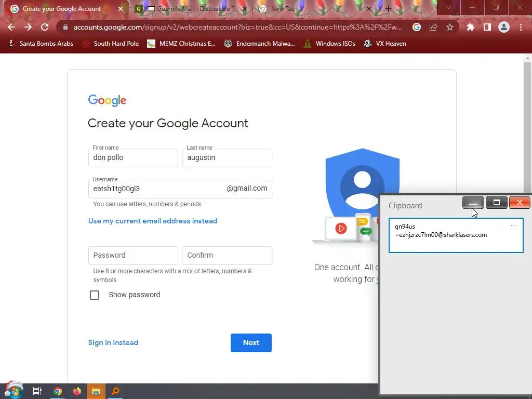
Task: Click the Password field
Action: point(133,256)
